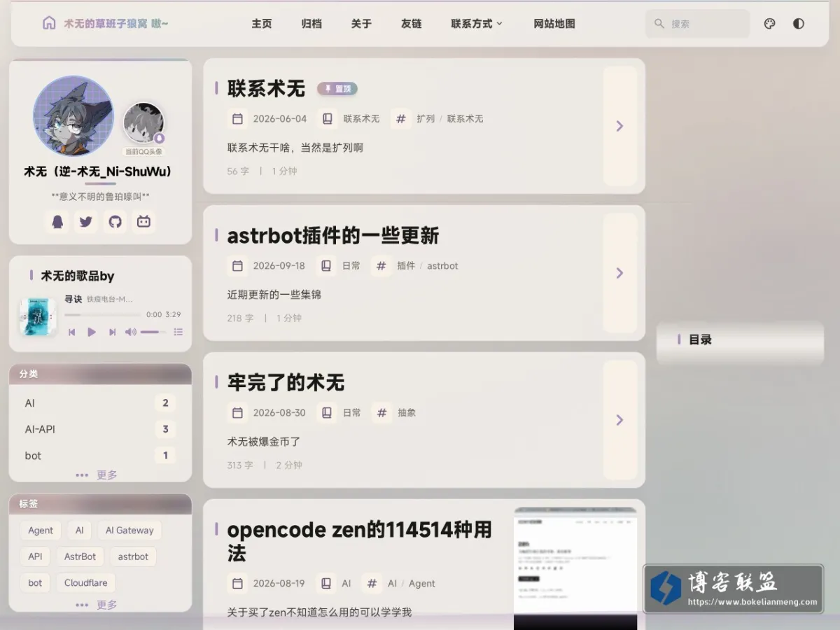Select the AI-API category row

tap(100, 429)
